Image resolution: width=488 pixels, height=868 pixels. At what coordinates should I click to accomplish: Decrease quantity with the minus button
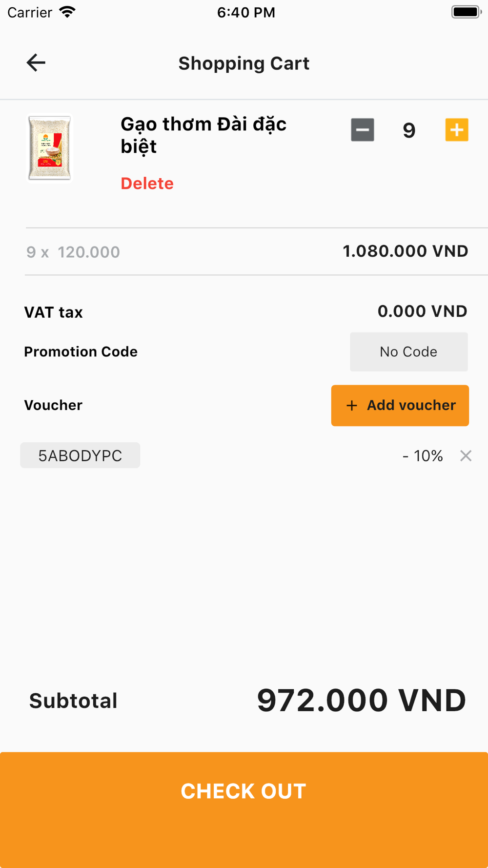click(x=362, y=130)
